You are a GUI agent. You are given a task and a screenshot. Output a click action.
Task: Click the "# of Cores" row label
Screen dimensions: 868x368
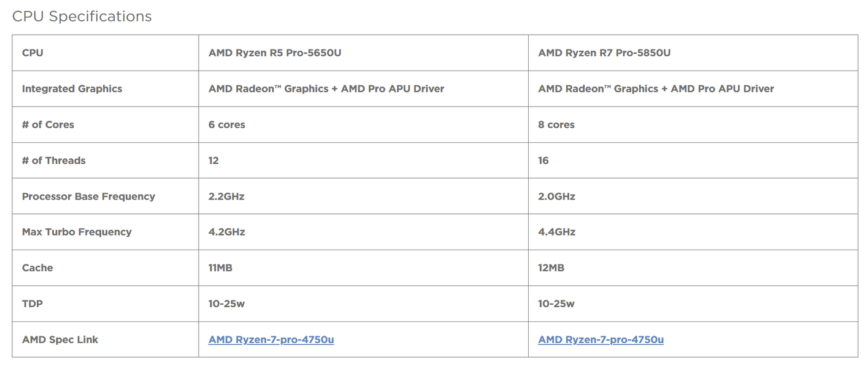pyautogui.click(x=48, y=125)
